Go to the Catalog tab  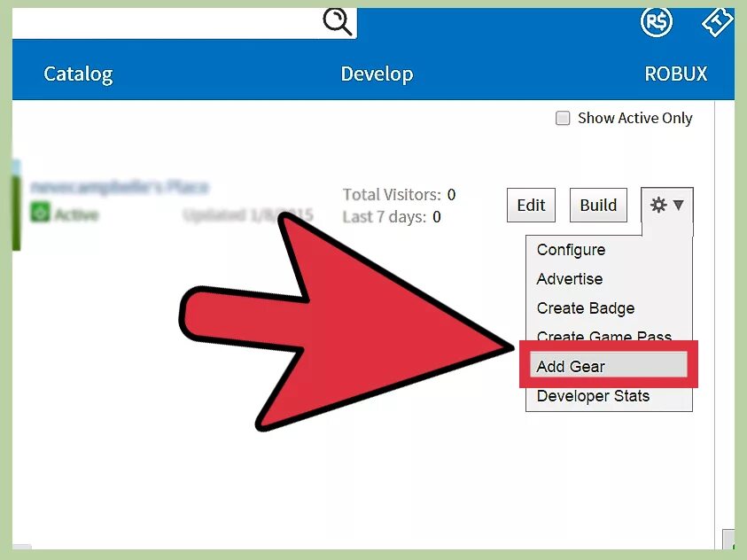[78, 74]
